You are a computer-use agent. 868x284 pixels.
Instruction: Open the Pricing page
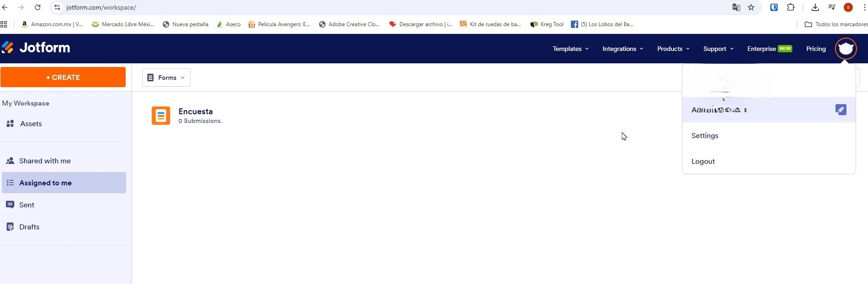point(816,49)
